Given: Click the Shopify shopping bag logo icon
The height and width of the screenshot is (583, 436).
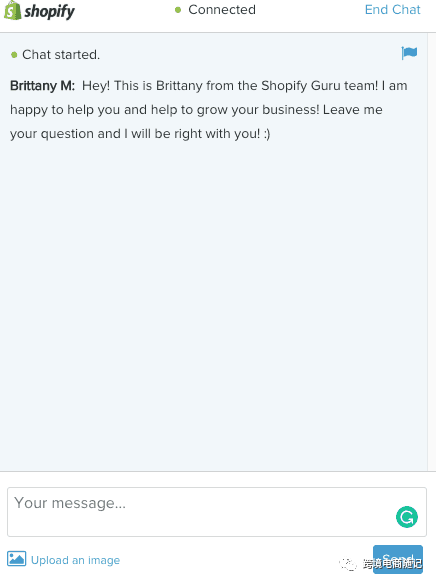Looking at the screenshot, I should click(x=12, y=10).
